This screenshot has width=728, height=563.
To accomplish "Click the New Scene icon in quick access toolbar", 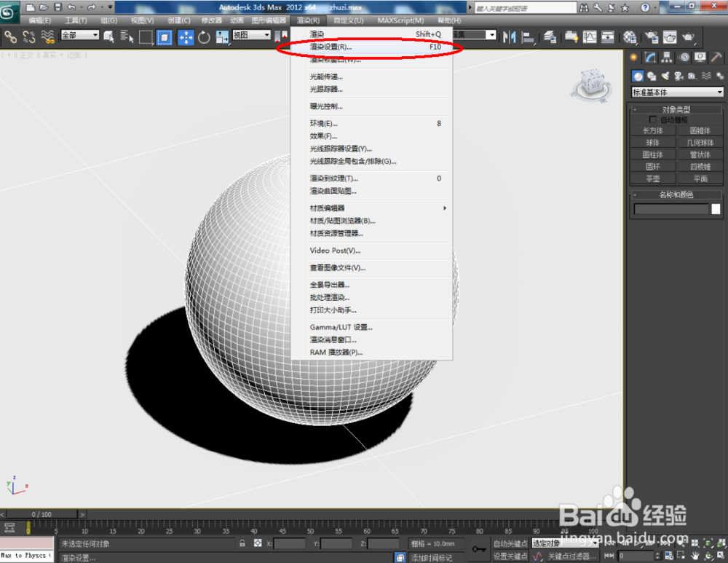I will (30, 7).
